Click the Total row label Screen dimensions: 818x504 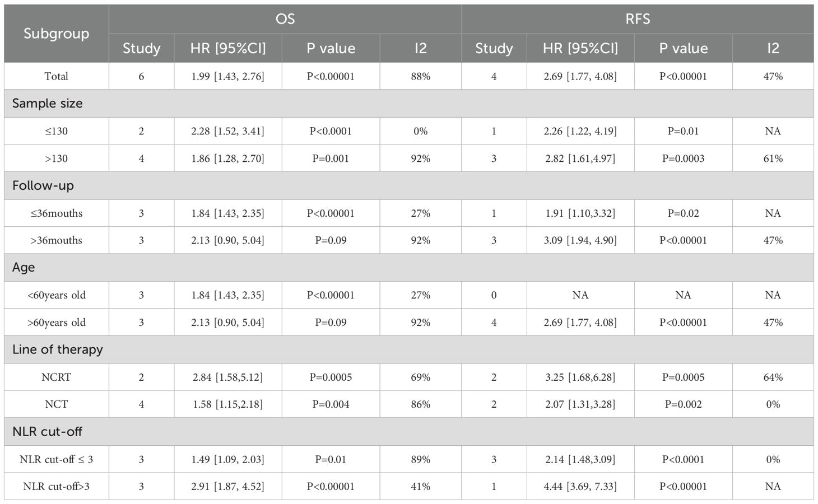pos(56,76)
